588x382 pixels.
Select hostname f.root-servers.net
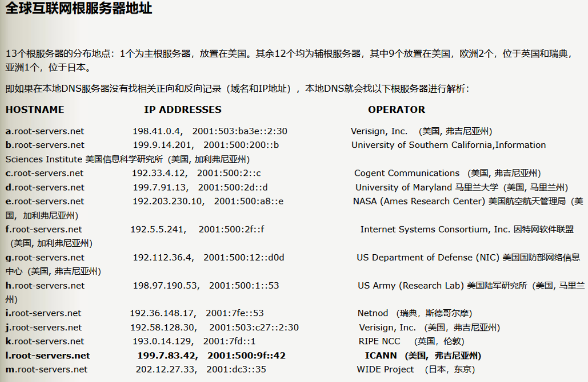(44, 229)
